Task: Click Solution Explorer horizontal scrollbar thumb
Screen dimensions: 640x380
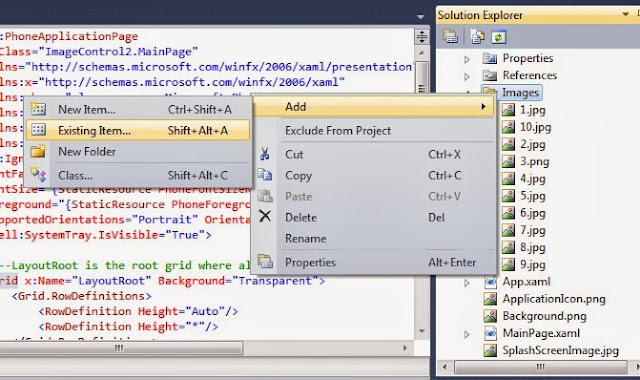Action: pyautogui.click(x=541, y=367)
